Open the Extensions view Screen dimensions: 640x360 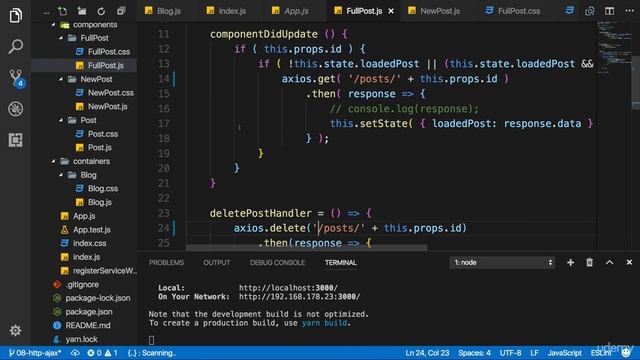pyautogui.click(x=16, y=140)
